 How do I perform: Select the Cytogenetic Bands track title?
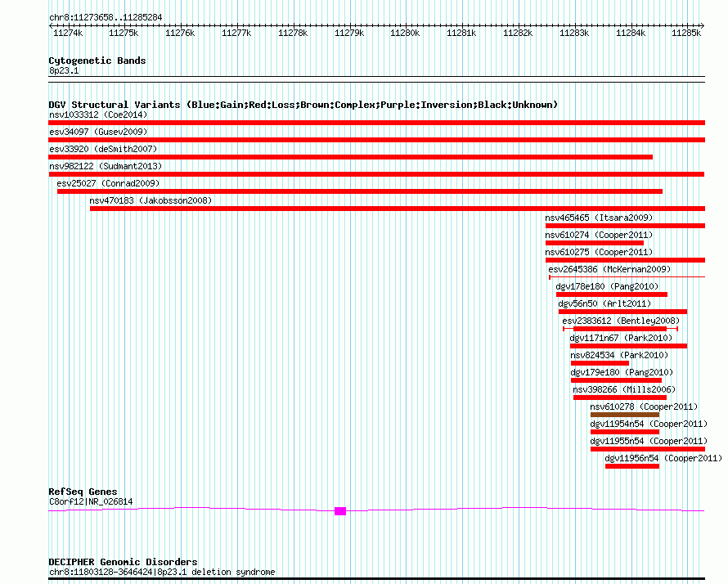(x=97, y=61)
